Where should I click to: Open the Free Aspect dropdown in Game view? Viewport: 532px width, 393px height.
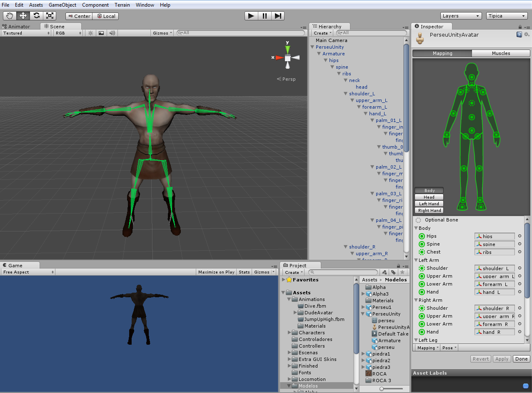pyautogui.click(x=28, y=272)
